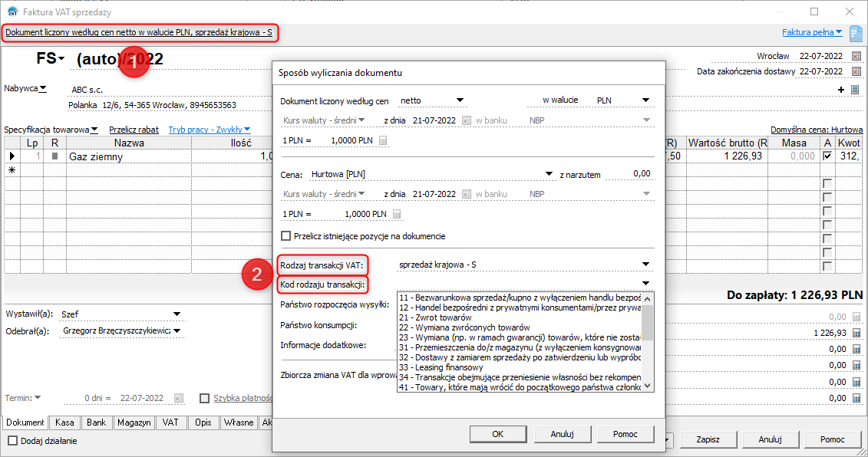Open calendar icon for Data zakończenia dostawy
This screenshot has height=457, width=868.
coord(856,72)
